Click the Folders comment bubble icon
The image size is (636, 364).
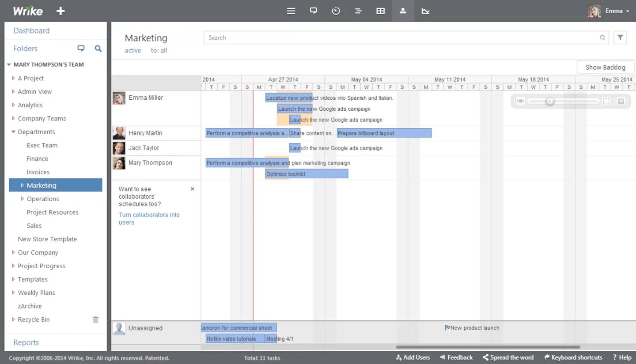pos(81,49)
